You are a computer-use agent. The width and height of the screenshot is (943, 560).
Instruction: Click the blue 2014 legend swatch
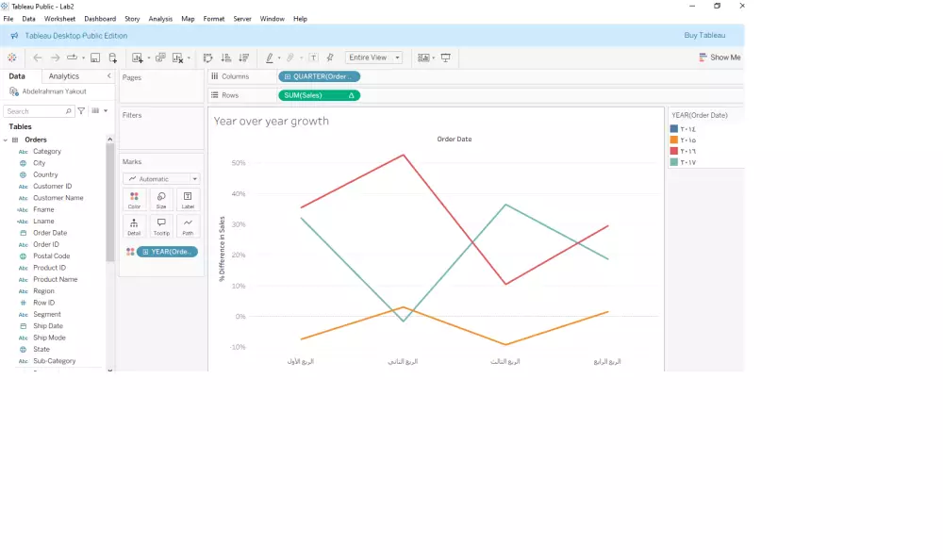(x=674, y=129)
